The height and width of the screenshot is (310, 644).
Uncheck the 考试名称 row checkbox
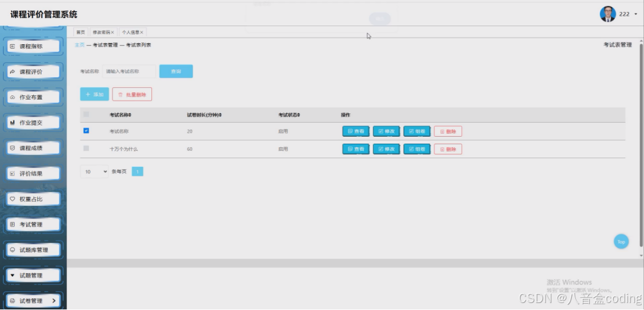click(x=86, y=131)
